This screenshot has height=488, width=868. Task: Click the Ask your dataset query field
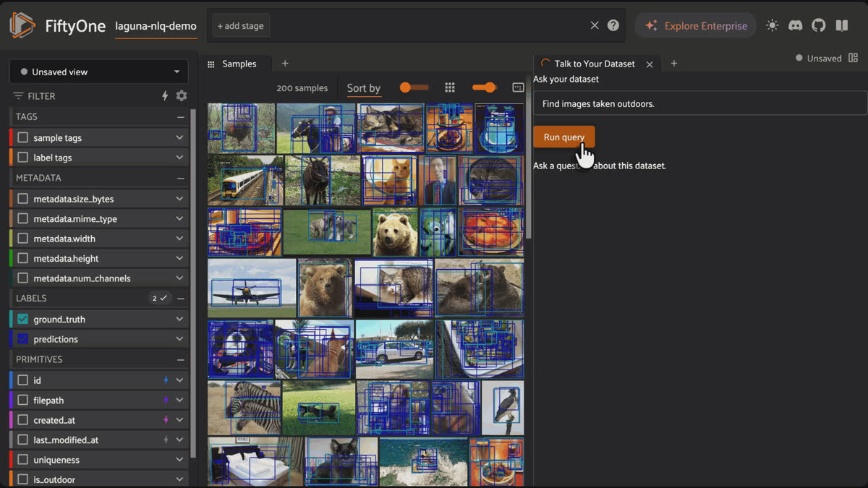coord(700,103)
